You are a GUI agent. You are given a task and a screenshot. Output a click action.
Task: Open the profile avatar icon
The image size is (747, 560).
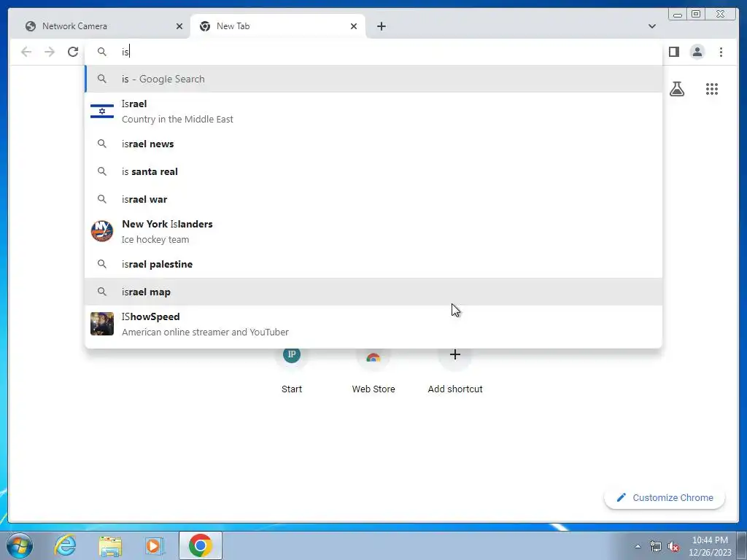pyautogui.click(x=697, y=52)
